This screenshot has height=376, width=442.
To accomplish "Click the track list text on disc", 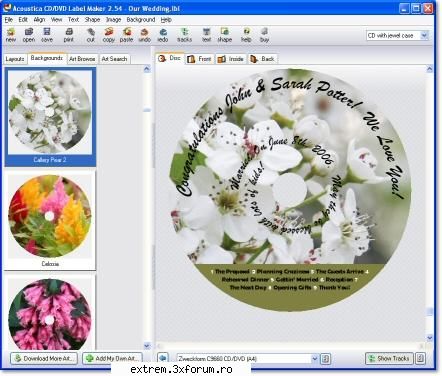I will click(289, 279).
